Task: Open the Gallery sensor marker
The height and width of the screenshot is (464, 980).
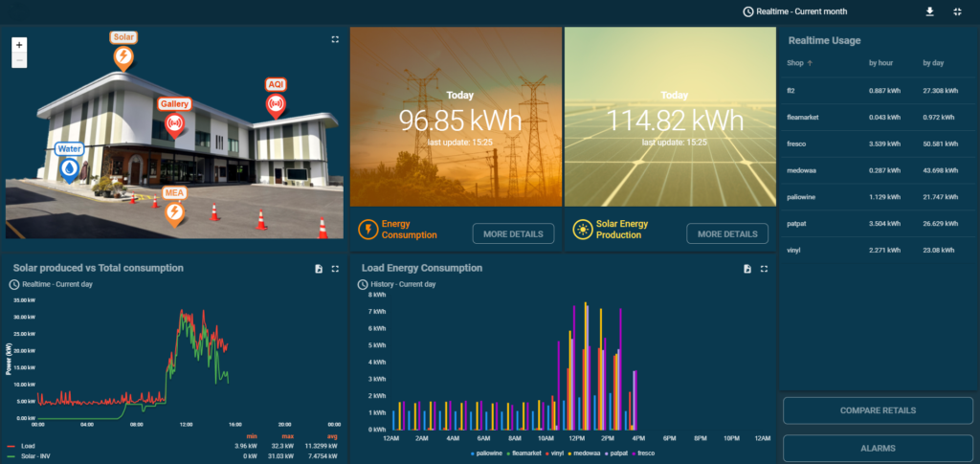Action: point(175,122)
